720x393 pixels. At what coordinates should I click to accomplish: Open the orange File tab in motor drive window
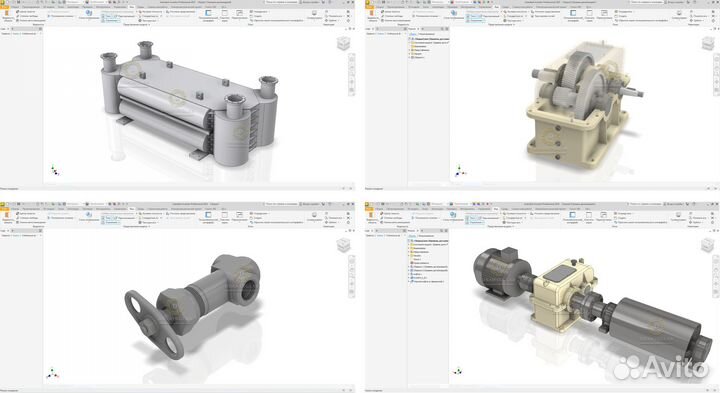click(x=369, y=209)
